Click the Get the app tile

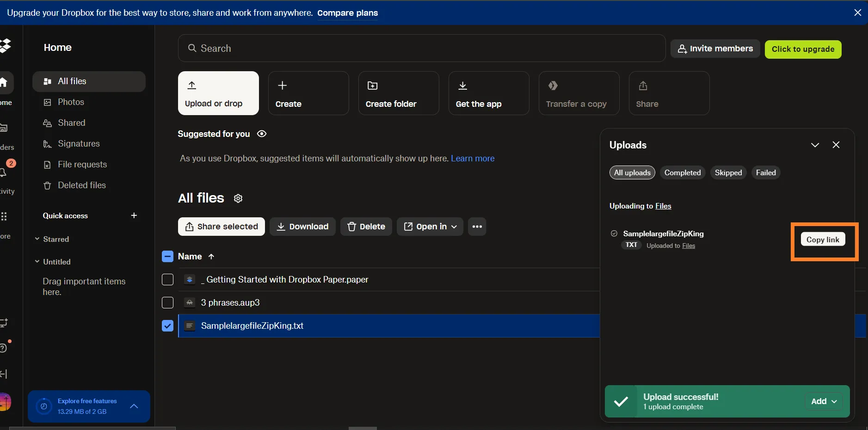[x=489, y=93]
